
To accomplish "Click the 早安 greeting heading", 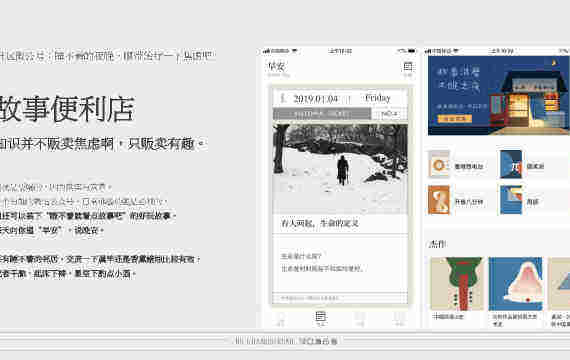I will [276, 66].
